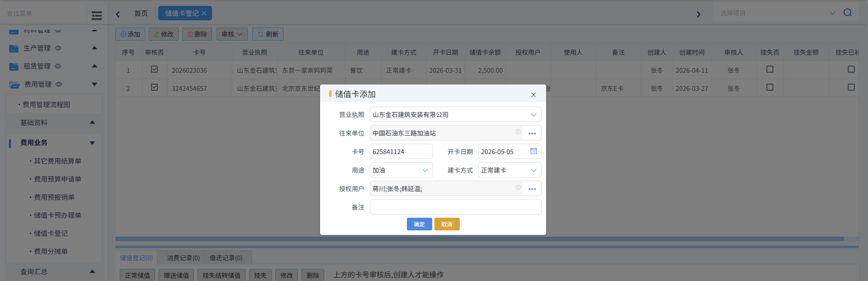
Task: Click the 生产管理 folder icon
Action: pos(14,48)
